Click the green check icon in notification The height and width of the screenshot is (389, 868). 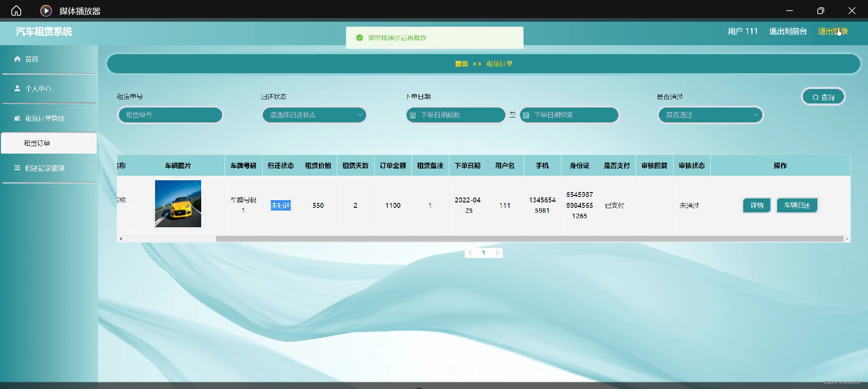359,37
